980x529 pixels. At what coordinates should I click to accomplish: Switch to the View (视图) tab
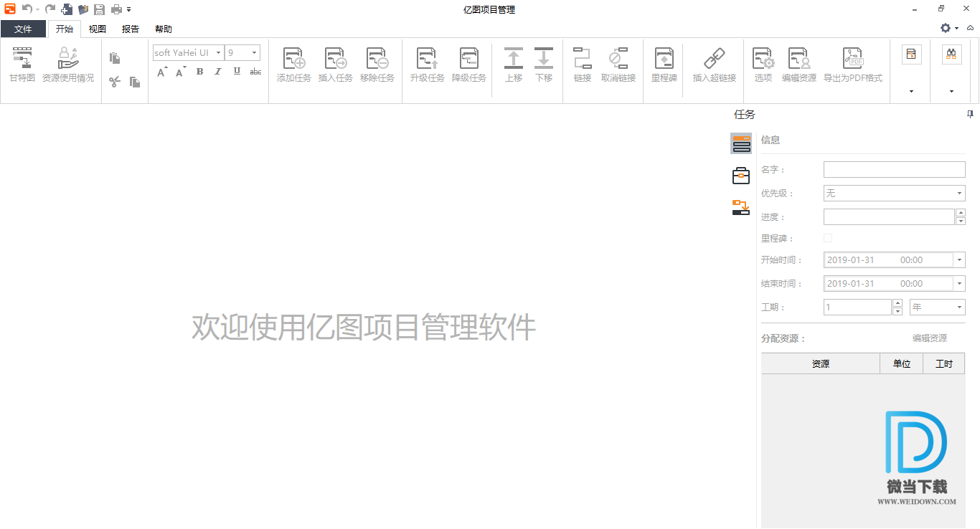[97, 29]
